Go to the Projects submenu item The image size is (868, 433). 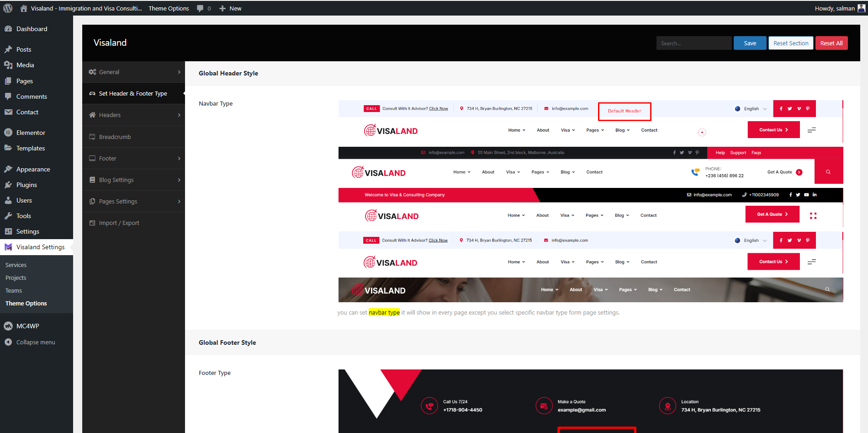16,278
